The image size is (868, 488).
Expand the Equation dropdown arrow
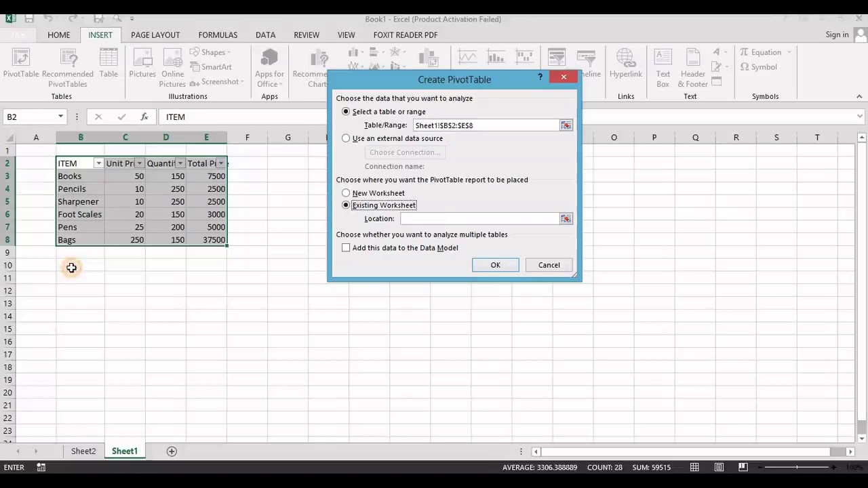click(x=789, y=52)
